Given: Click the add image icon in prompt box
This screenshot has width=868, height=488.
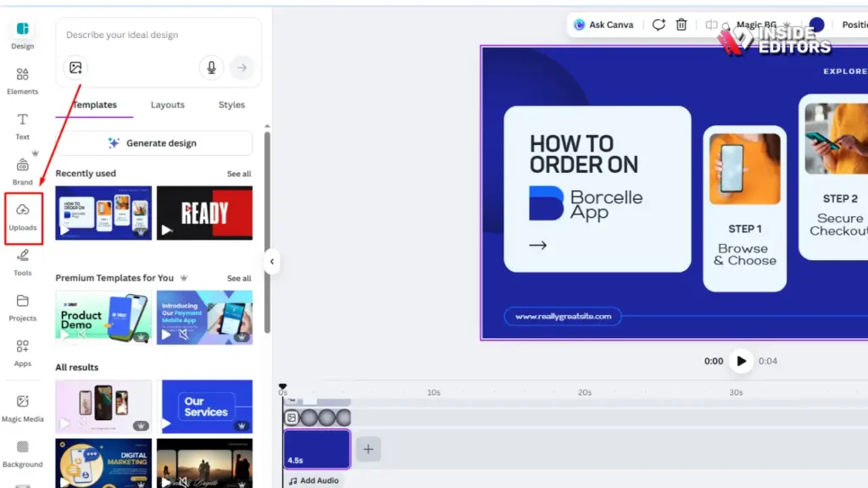Looking at the screenshot, I should point(75,68).
